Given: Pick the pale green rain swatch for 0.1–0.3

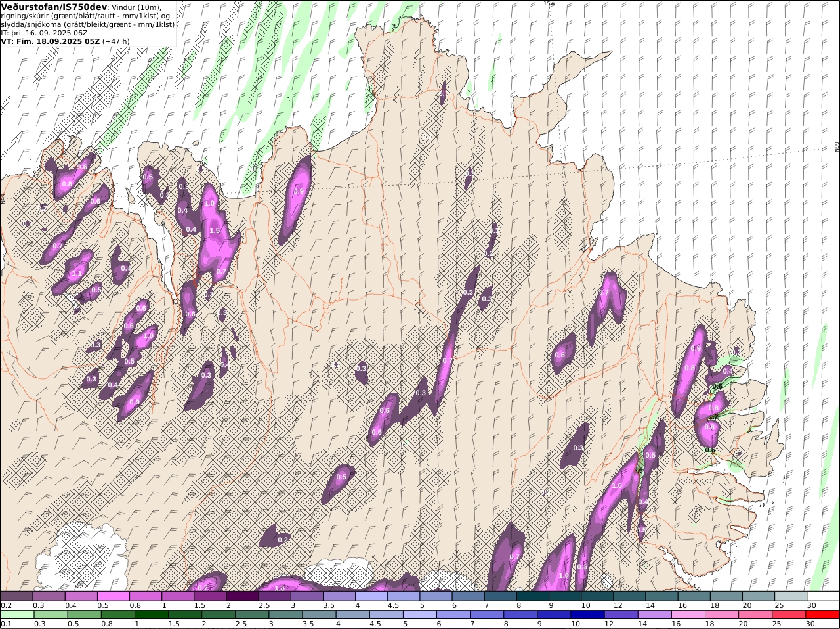Looking at the screenshot, I should [x=17, y=615].
